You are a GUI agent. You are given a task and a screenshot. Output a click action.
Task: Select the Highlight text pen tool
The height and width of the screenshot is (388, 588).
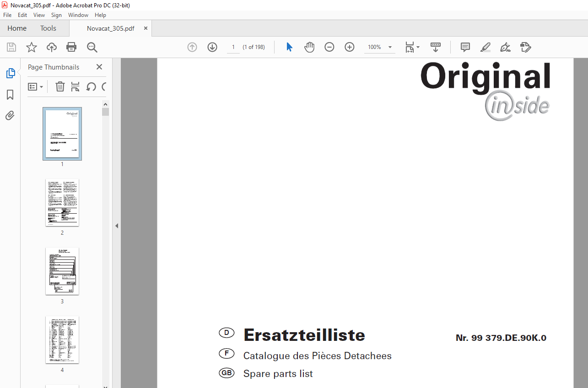tap(486, 47)
